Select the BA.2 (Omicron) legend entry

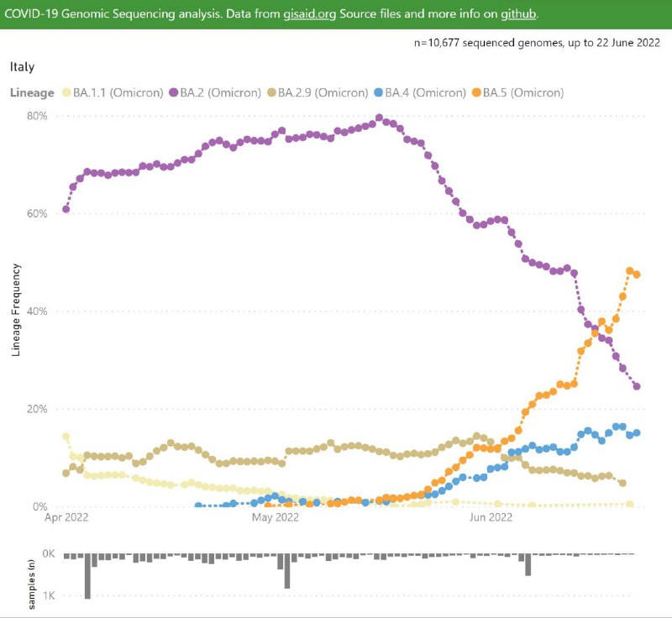pyautogui.click(x=215, y=92)
